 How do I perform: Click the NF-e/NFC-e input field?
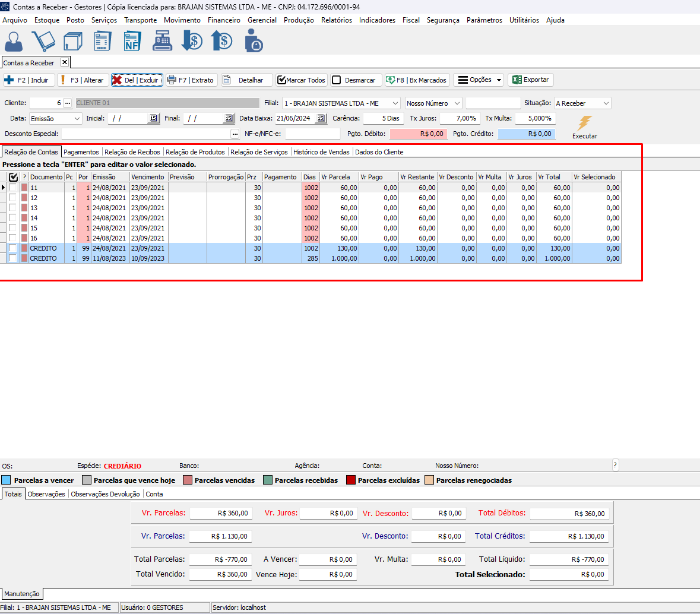point(312,134)
